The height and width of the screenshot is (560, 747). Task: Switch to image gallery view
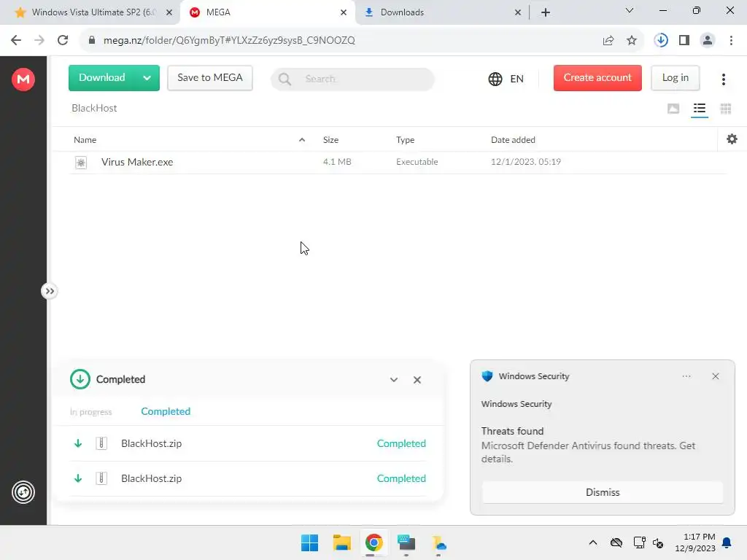click(x=673, y=109)
